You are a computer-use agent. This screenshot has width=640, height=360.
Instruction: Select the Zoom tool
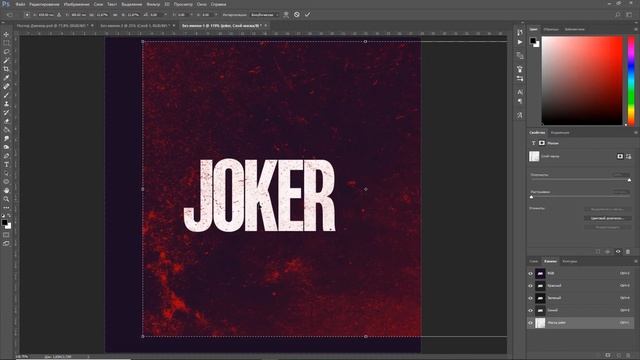(6, 199)
